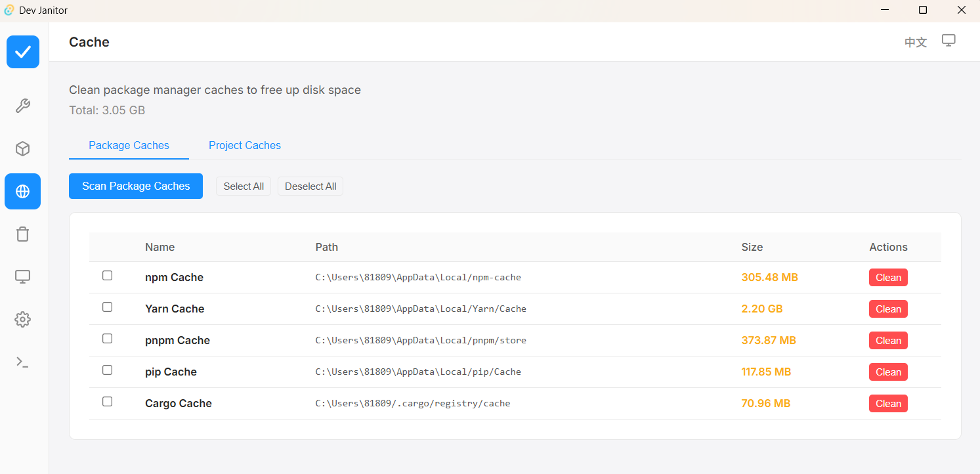Viewport: 980px width, 474px height.
Task: Toggle theme with top-right monitor icon
Action: tap(948, 41)
